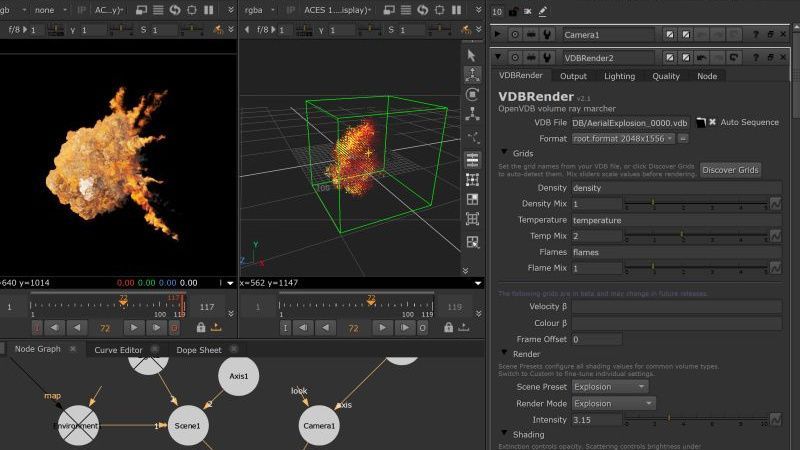The image size is (800, 450).
Task: Click the animation curve icon beside Density Mix
Action: coord(776,204)
